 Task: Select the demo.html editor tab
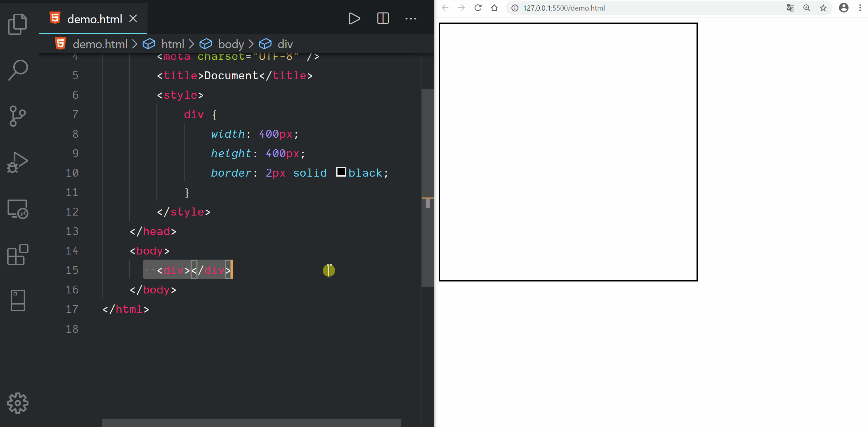[94, 19]
